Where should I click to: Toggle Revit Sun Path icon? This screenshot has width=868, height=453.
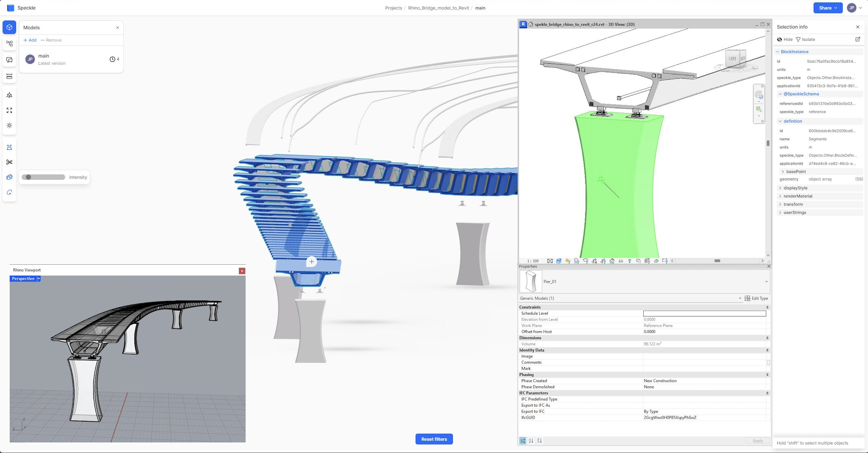pyautogui.click(x=568, y=261)
